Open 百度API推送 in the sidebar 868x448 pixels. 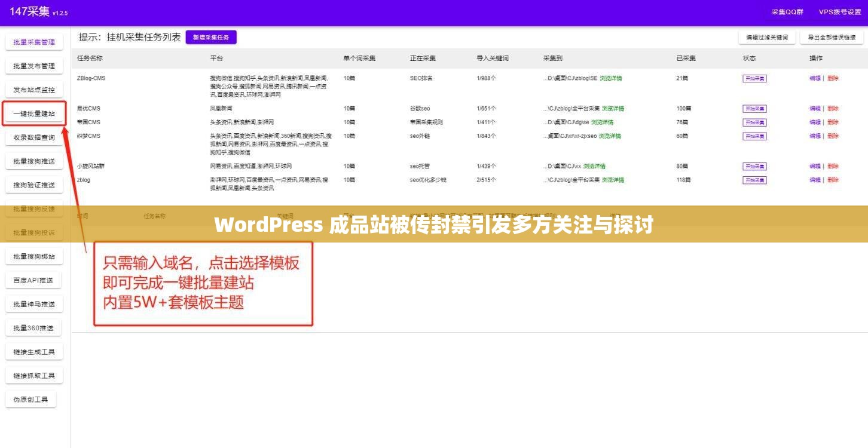coord(34,280)
